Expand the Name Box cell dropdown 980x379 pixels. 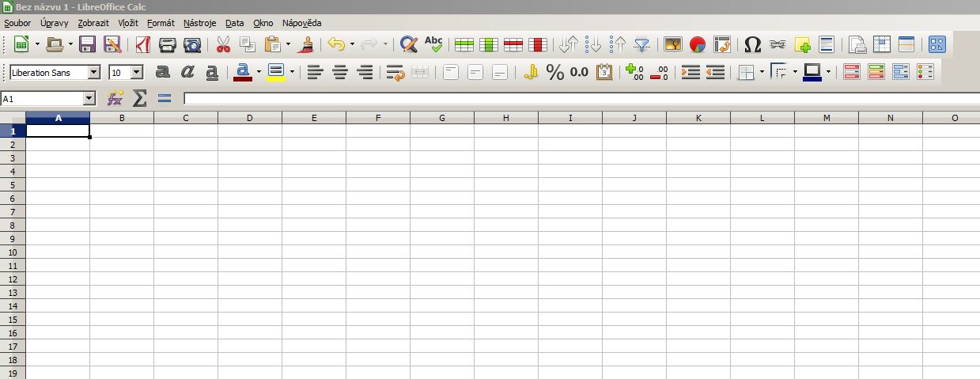pos(89,99)
